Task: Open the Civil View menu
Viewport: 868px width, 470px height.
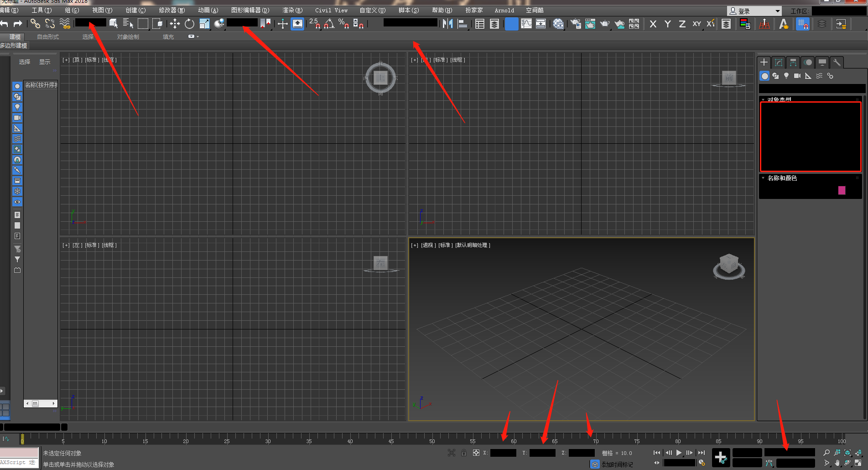Action: point(331,10)
